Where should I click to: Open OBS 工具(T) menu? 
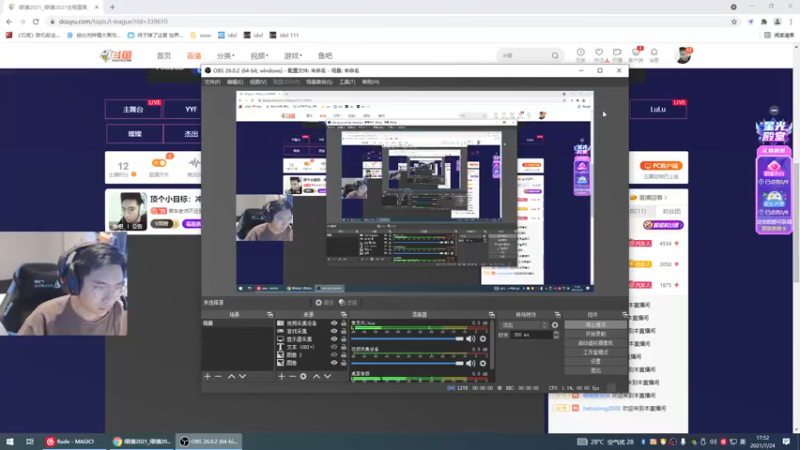[347, 82]
